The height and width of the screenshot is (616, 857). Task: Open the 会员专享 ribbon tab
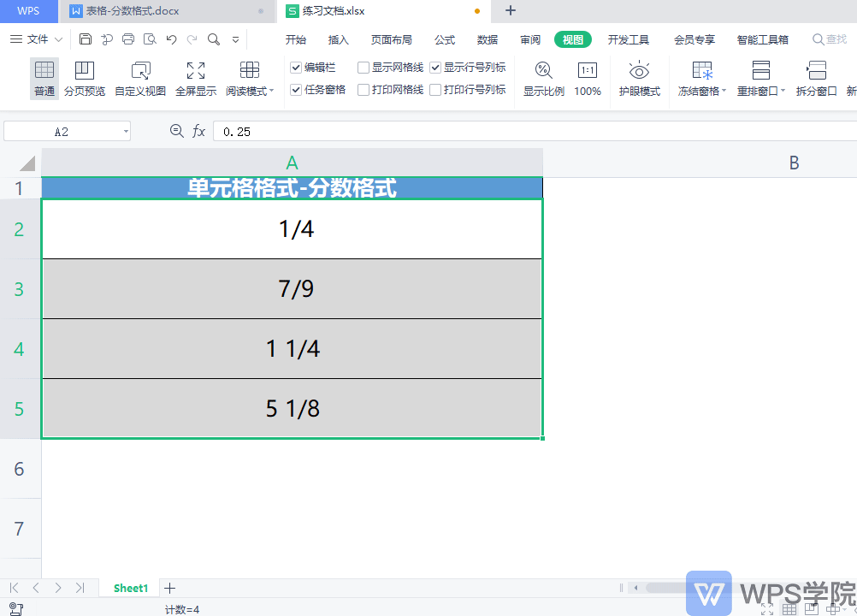(x=694, y=39)
